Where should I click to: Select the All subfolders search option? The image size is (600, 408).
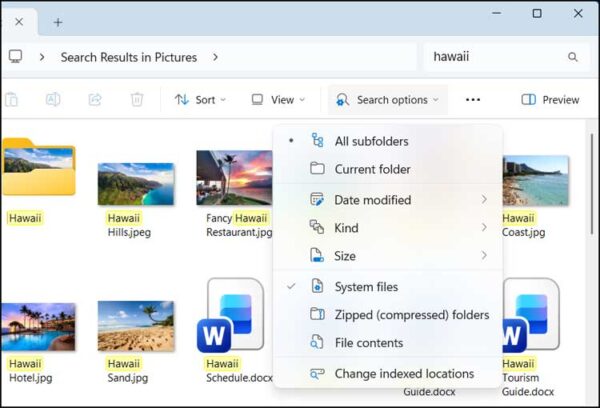pos(387,141)
